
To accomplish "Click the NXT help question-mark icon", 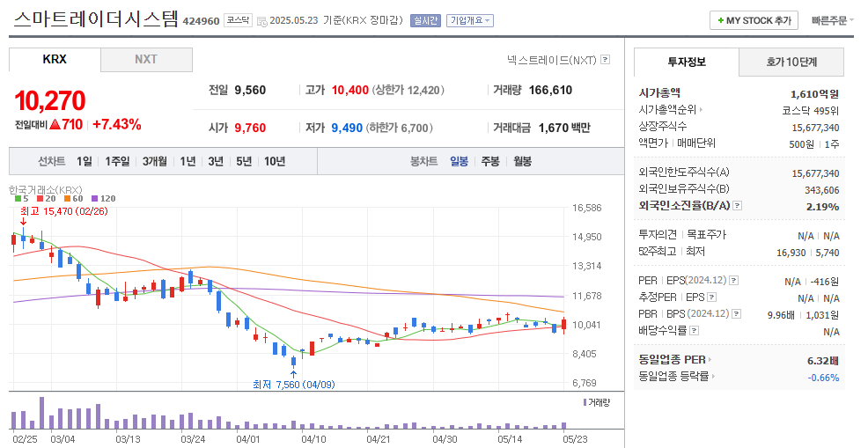I will 605,59.
